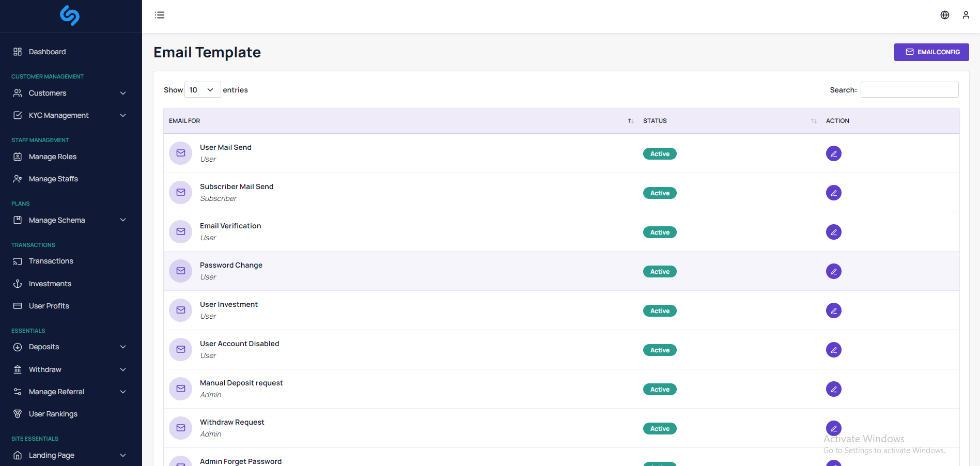Click Active badge for Subscriber Mail Send
This screenshot has height=466, width=980.
tap(659, 193)
